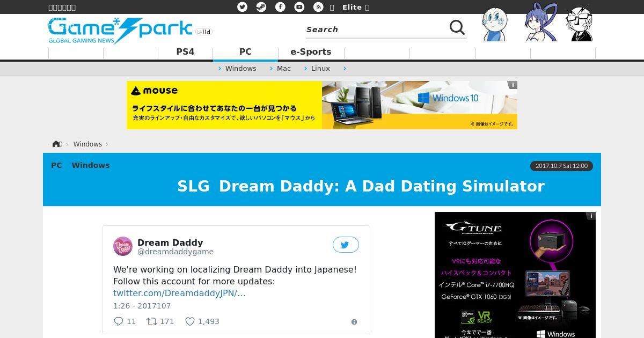Image resolution: width=644 pixels, height=338 pixels.
Task: Focus the Search input field
Action: (x=376, y=30)
